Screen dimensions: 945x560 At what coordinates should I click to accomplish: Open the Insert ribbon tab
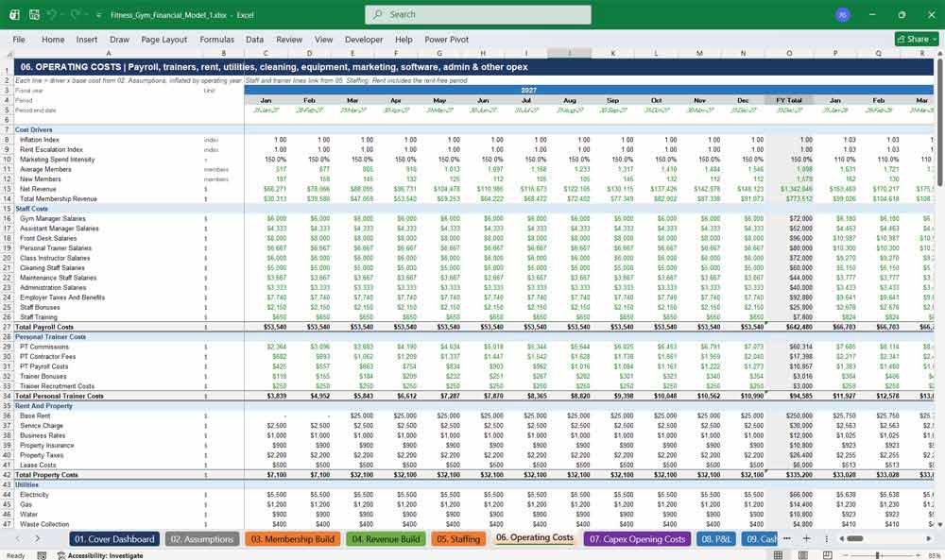pyautogui.click(x=87, y=39)
